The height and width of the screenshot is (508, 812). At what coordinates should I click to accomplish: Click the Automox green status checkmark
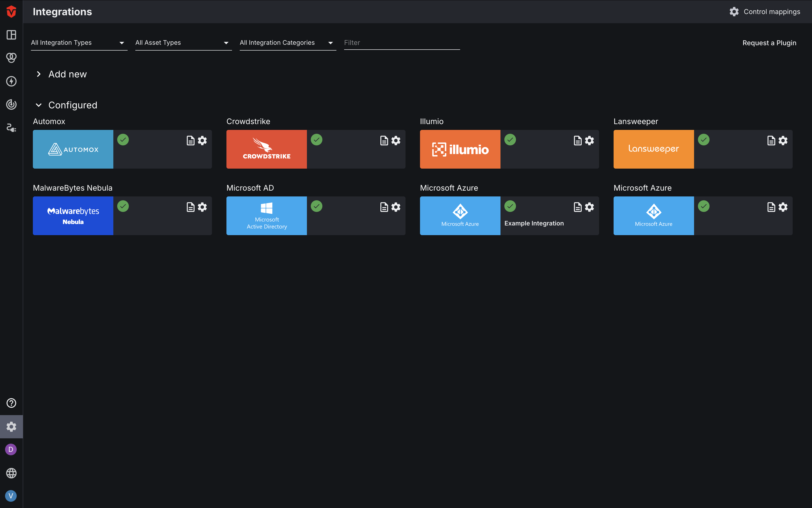coord(123,139)
